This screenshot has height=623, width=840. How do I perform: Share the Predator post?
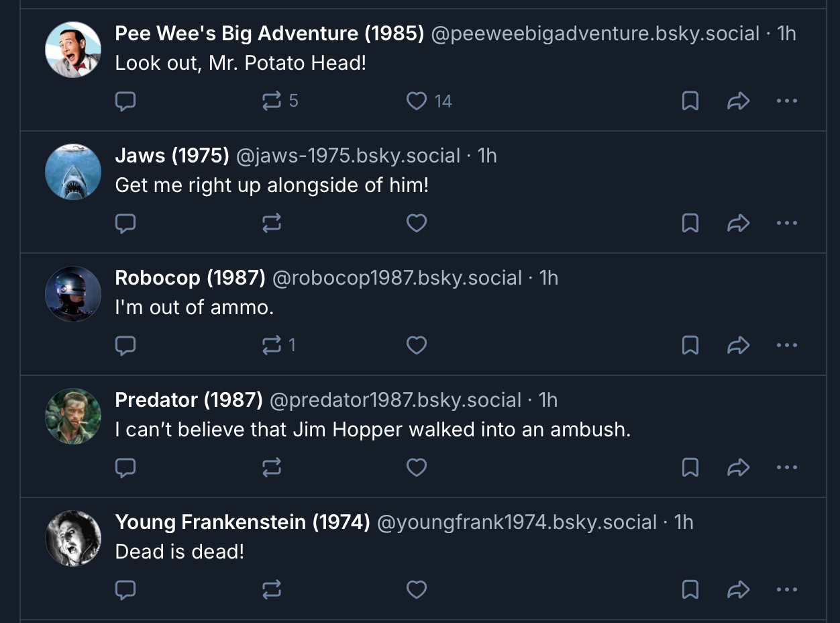(x=738, y=468)
